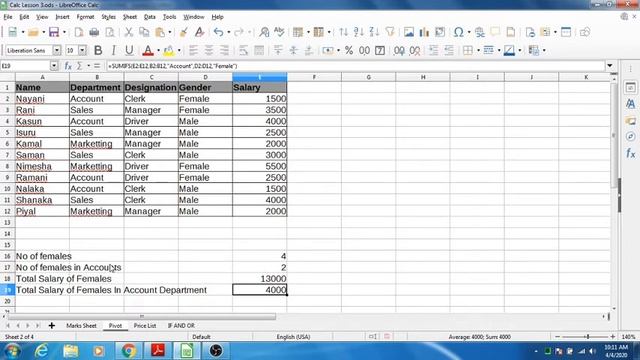Toggle Underline formatting
640x360 pixels.
tap(129, 50)
